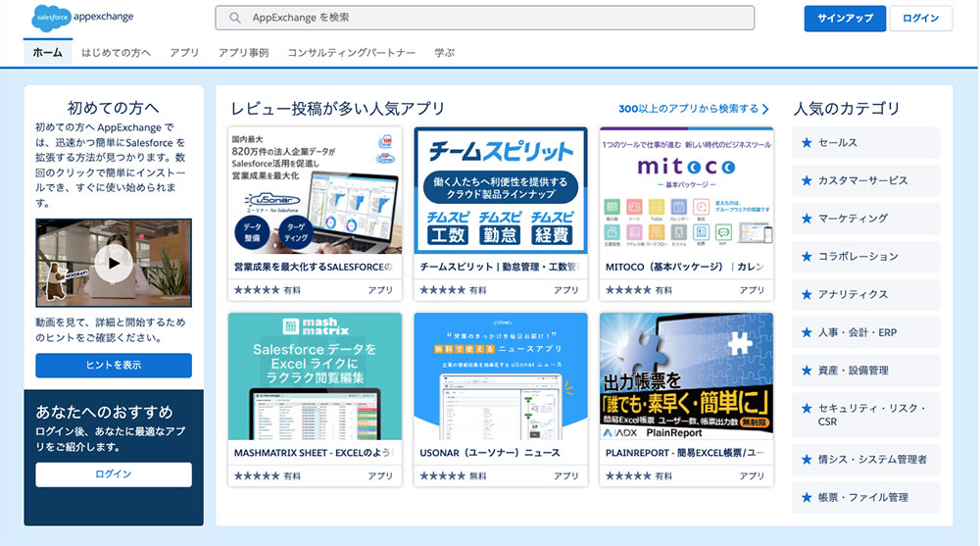Click the サインアップ button
The width and height of the screenshot is (980, 546).
click(845, 19)
